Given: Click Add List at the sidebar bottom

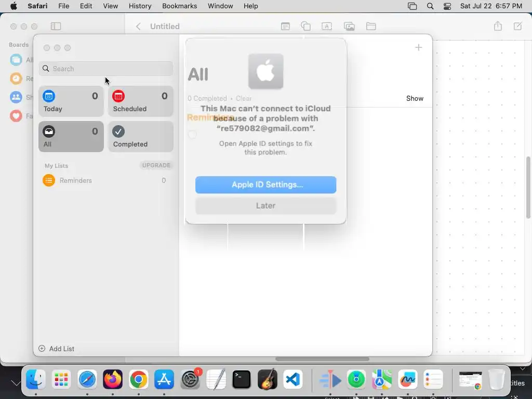Looking at the screenshot, I should [x=57, y=349].
